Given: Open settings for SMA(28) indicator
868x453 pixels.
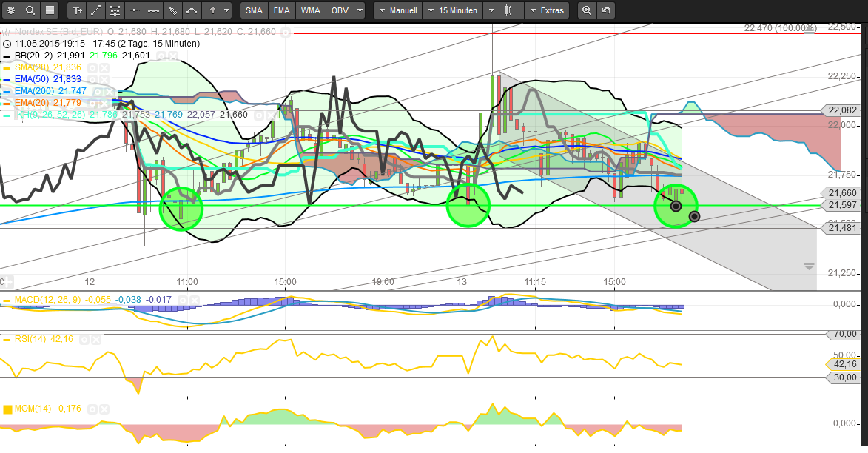Looking at the screenshot, I should tap(92, 67).
